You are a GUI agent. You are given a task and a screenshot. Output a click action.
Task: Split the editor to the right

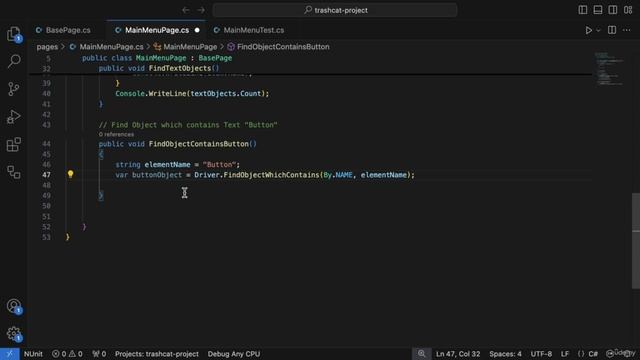coord(612,30)
